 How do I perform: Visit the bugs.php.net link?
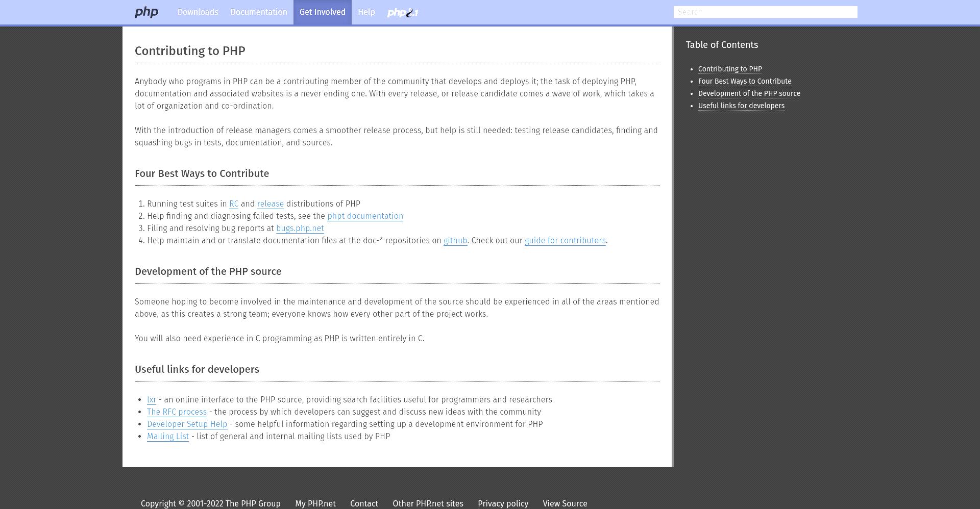coord(300,228)
